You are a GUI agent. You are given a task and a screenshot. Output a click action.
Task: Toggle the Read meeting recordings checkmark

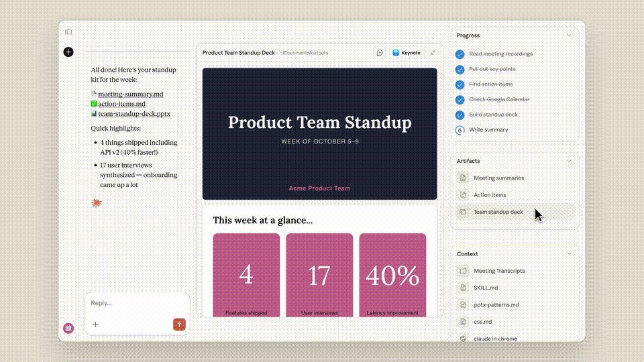pyautogui.click(x=460, y=54)
